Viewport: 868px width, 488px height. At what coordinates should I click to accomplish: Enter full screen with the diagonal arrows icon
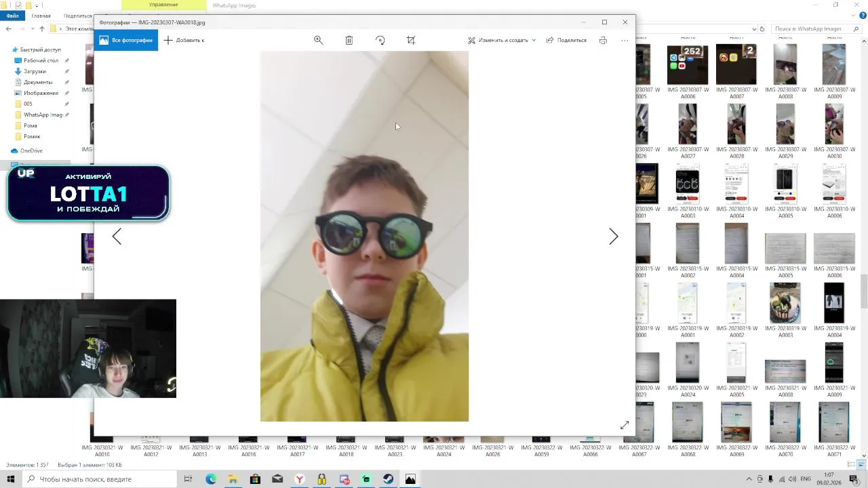tap(625, 425)
